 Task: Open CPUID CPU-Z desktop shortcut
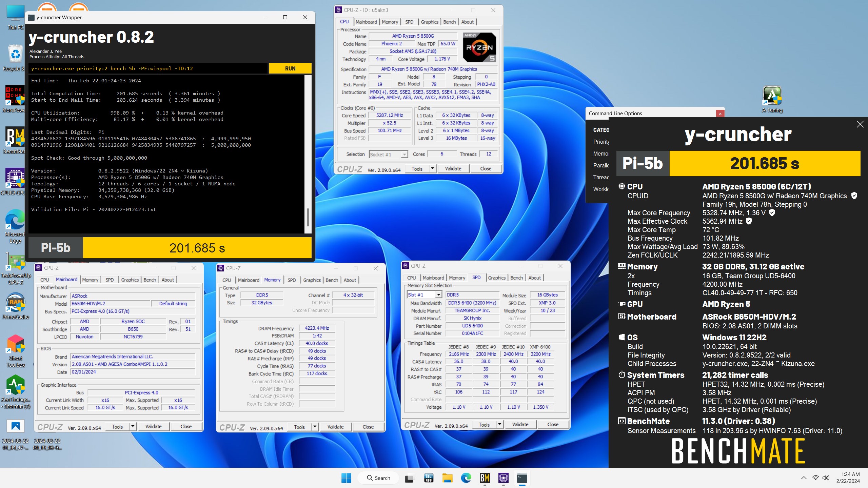tap(14, 182)
